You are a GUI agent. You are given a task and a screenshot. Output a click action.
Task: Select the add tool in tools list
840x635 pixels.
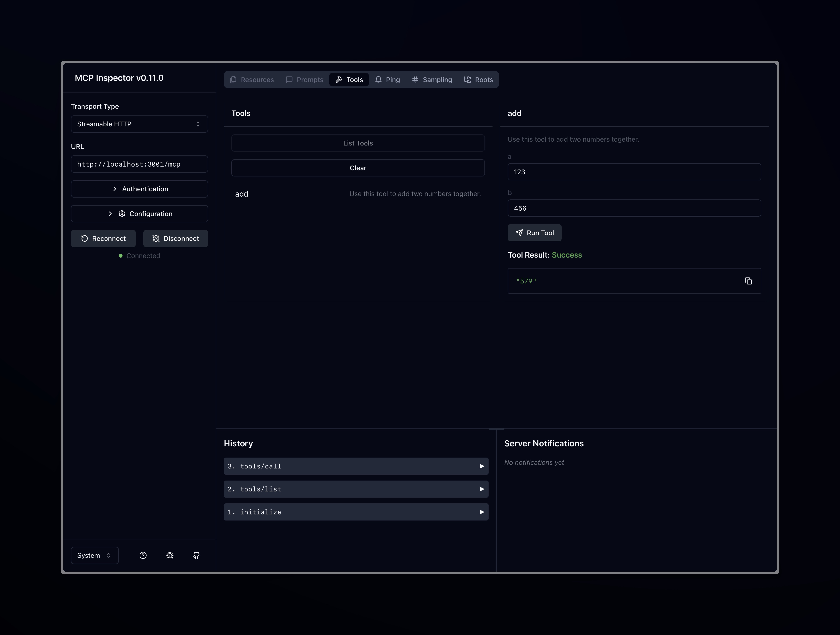(358, 194)
